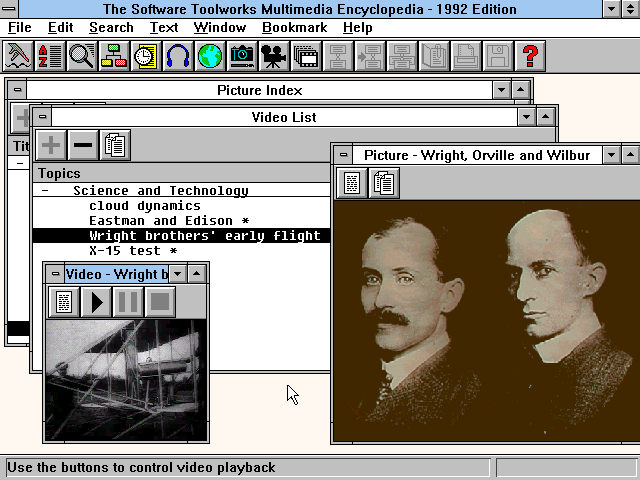
Task: Click the copy icon in the Picture window
Action: point(384,183)
